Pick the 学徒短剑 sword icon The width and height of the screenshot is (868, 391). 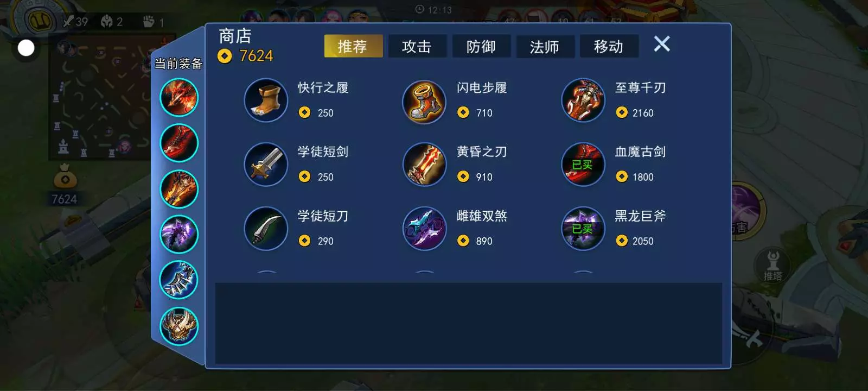[266, 165]
